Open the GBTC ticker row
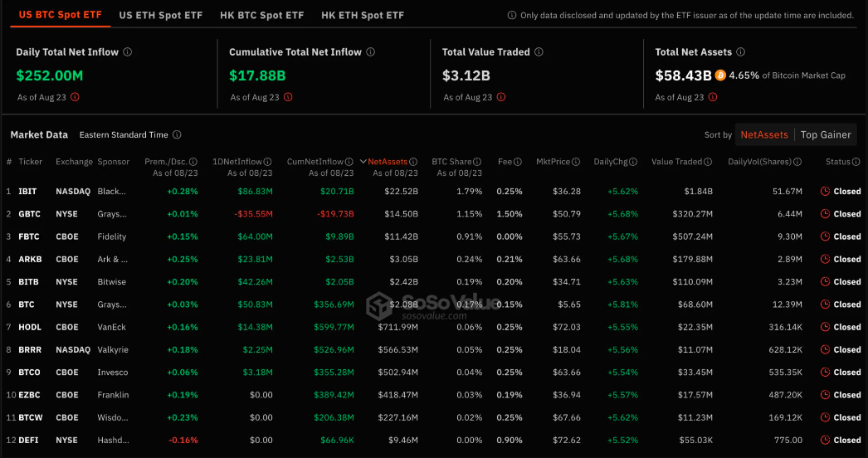 coord(30,214)
